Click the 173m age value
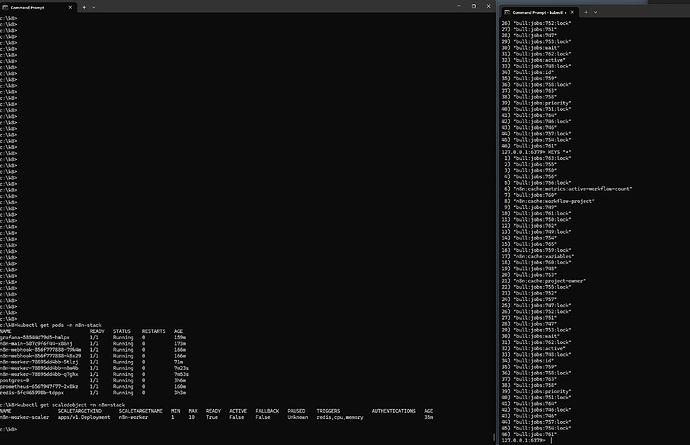Screen dimensions: 690x445 (180, 343)
